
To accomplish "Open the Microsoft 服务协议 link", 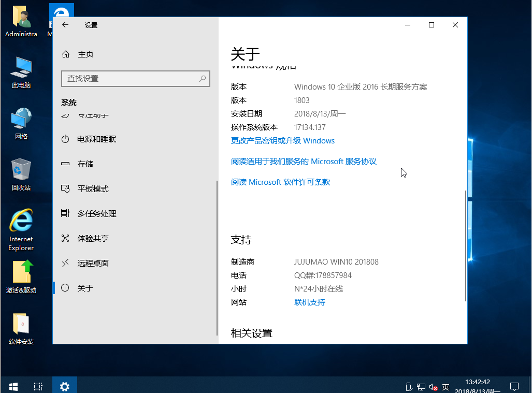I will click(304, 162).
